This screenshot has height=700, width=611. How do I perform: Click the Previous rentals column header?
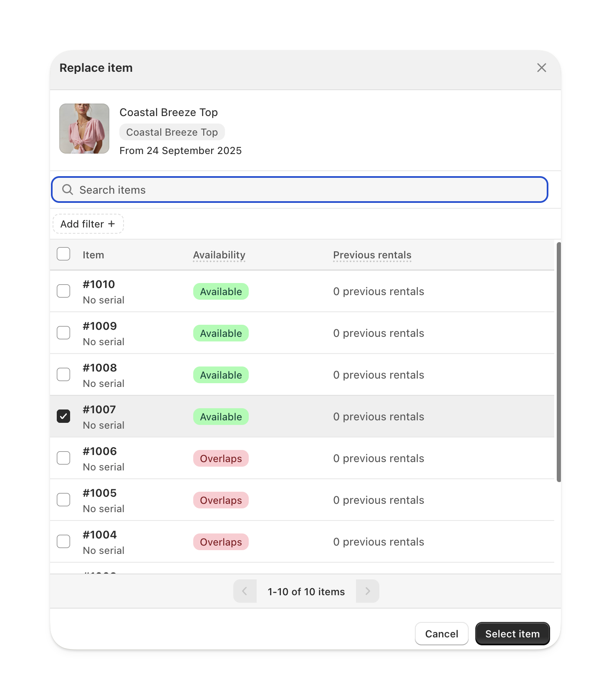[372, 255]
